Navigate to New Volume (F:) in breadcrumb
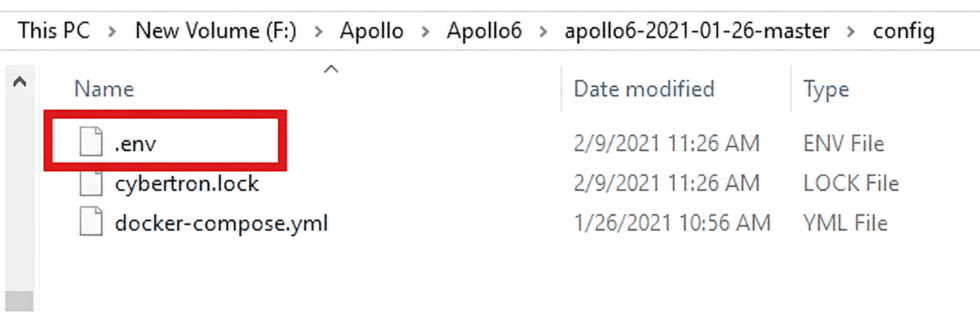980x327 pixels. [x=216, y=31]
